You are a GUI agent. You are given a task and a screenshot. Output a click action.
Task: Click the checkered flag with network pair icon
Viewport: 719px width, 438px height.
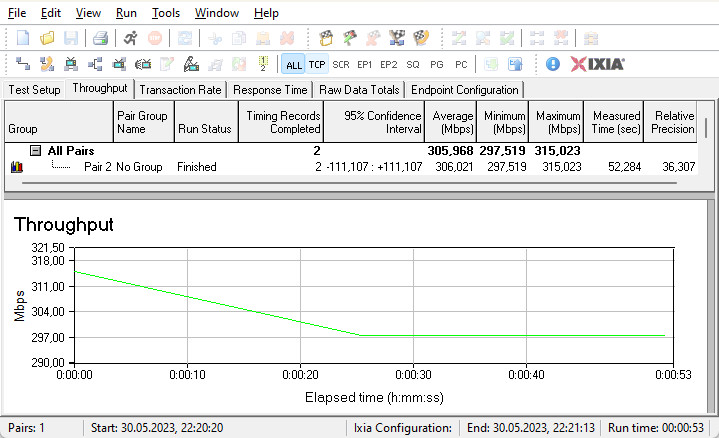pyautogui.click(x=397, y=38)
